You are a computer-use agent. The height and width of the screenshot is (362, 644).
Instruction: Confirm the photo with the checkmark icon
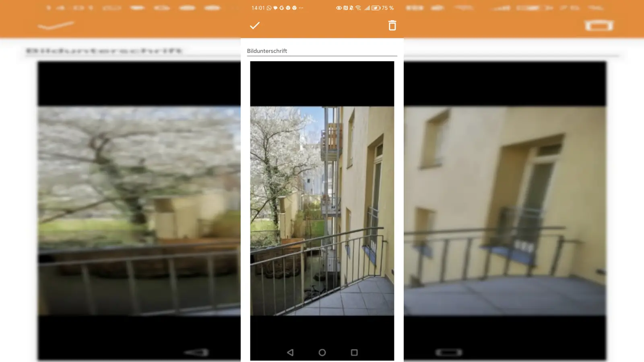click(255, 26)
